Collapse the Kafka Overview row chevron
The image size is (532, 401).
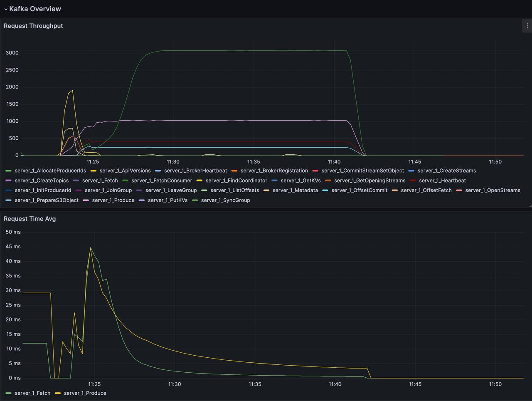pos(6,9)
